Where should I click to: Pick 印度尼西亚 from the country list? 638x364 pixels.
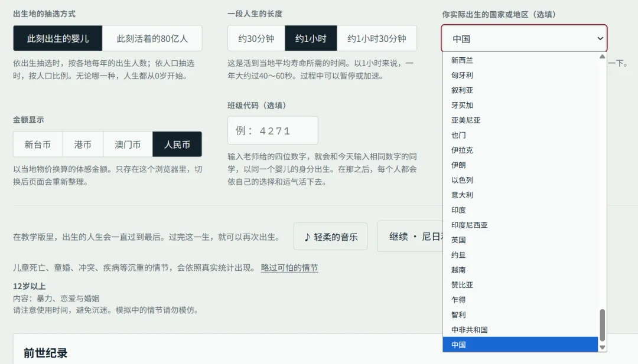(x=520, y=225)
